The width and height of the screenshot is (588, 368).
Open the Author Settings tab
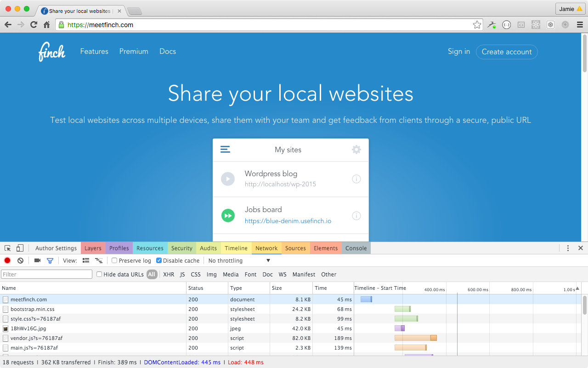(56, 248)
